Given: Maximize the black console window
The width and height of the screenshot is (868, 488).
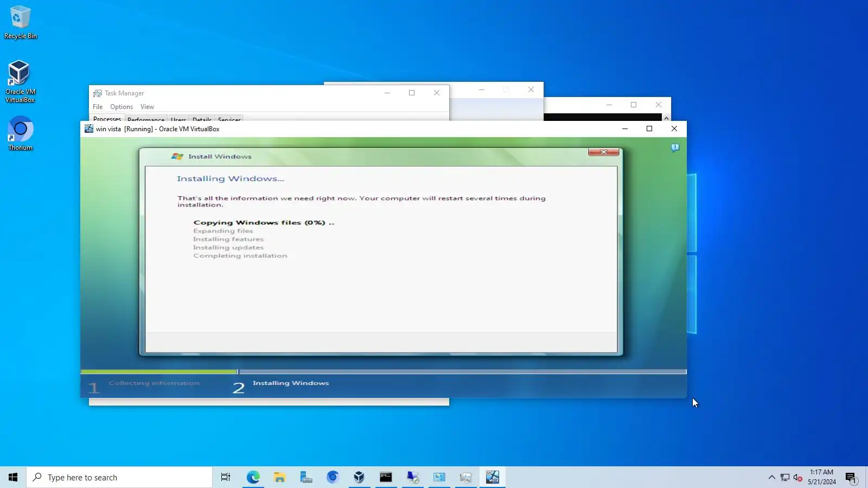Looking at the screenshot, I should click(x=634, y=105).
